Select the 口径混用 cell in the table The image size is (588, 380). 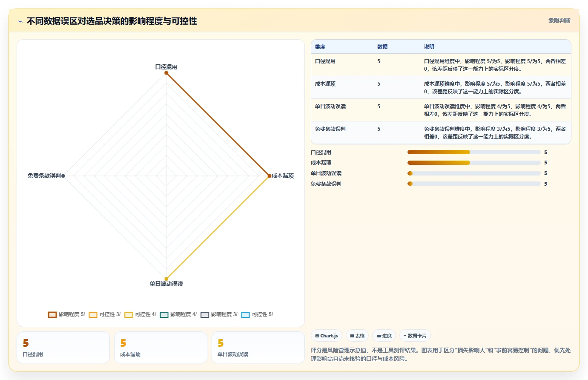point(325,61)
